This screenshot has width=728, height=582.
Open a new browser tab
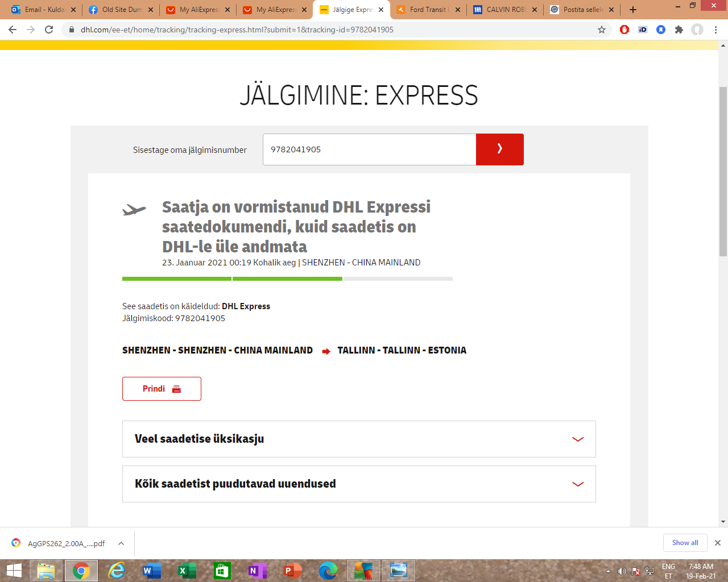tap(633, 10)
